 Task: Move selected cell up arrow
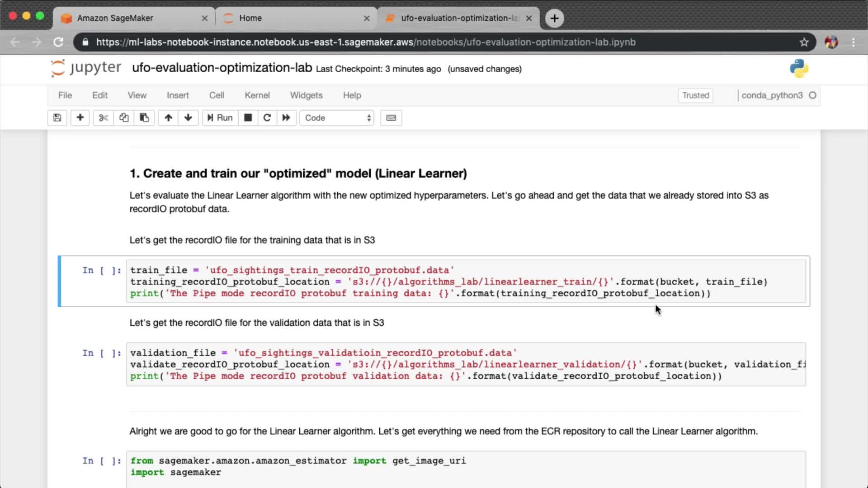click(x=168, y=118)
